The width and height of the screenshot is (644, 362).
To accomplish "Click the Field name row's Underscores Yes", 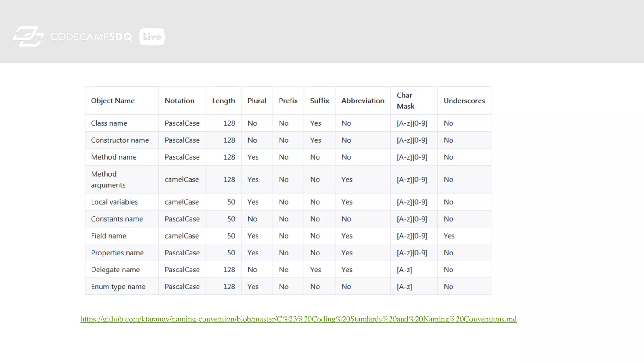I will point(449,236).
